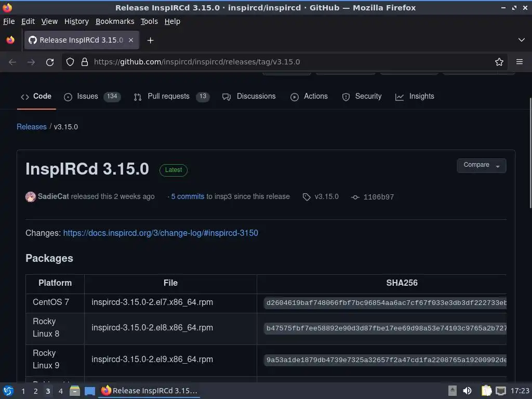
Task: Click the commit icon beside 1106b97
Action: (x=355, y=197)
